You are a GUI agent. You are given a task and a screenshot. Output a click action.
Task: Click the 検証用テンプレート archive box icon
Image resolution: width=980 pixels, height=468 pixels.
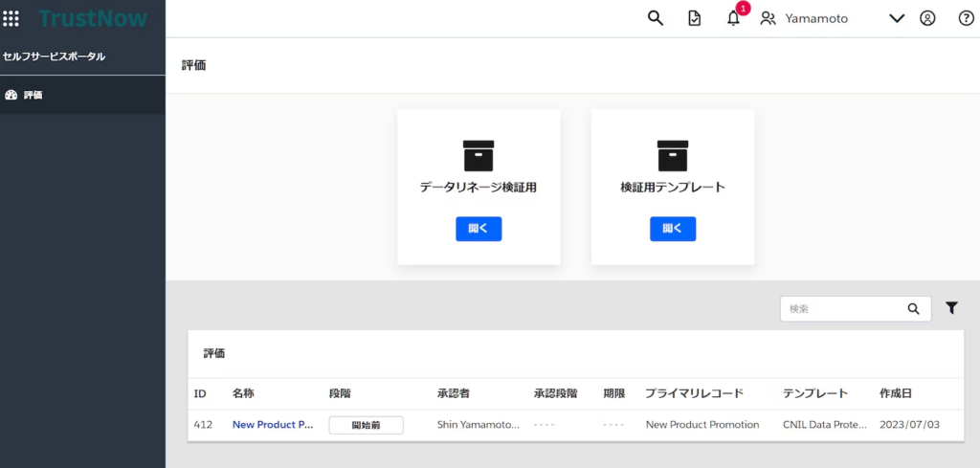pos(672,156)
